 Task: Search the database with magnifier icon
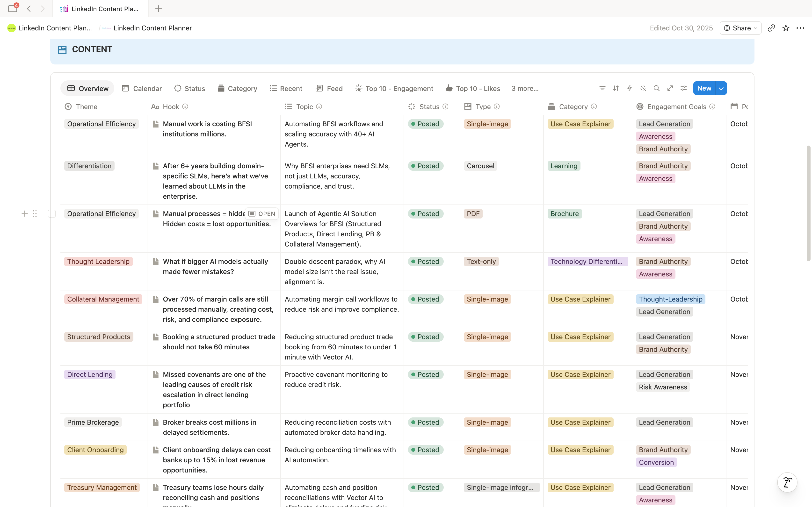[x=657, y=88]
